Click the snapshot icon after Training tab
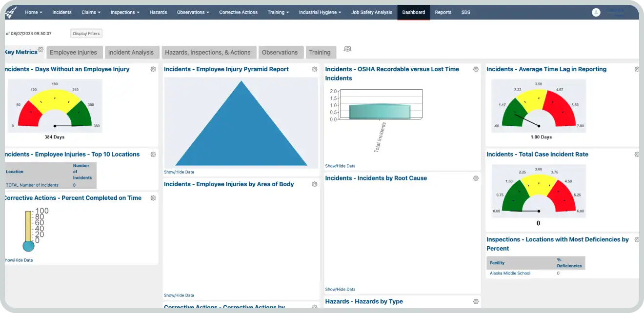This screenshot has width=644, height=313. pos(347,49)
